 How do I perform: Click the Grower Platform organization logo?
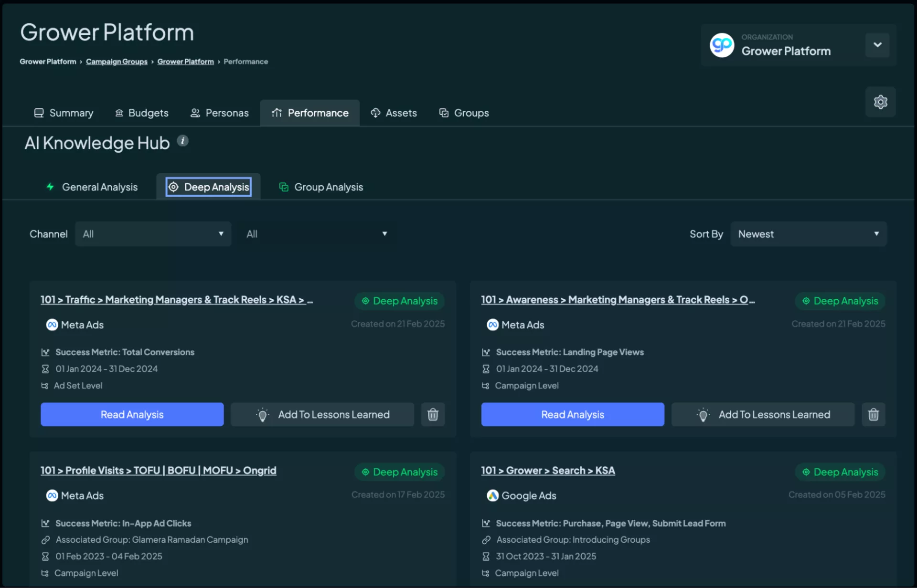[722, 45]
